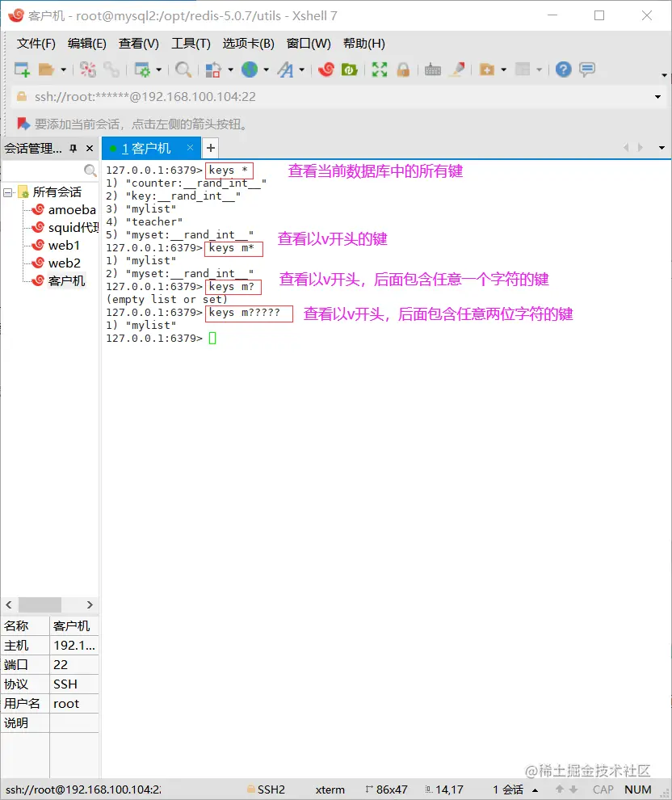This screenshot has width=672, height=800.
Task: Expand the Properties icon dropdown arrow
Action: point(158,69)
